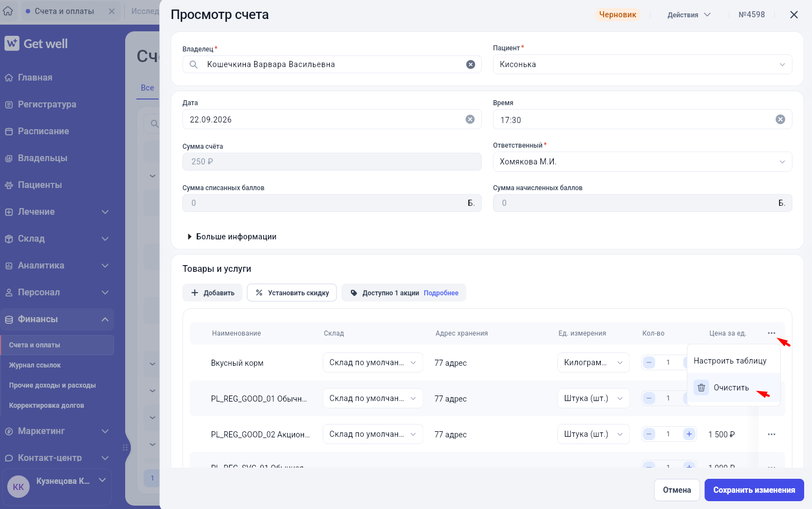The image size is (812, 509).
Task: Open the Действия dropdown
Action: click(x=689, y=15)
